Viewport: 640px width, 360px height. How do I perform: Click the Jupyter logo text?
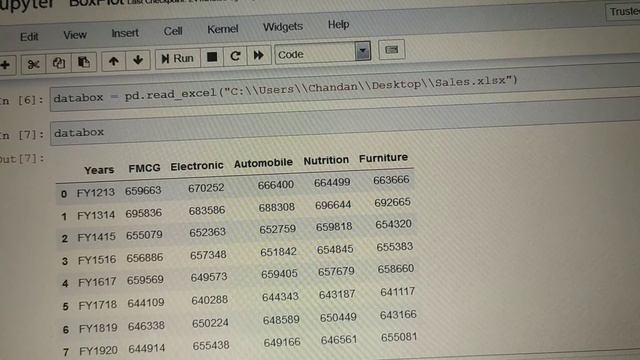pos(27,5)
